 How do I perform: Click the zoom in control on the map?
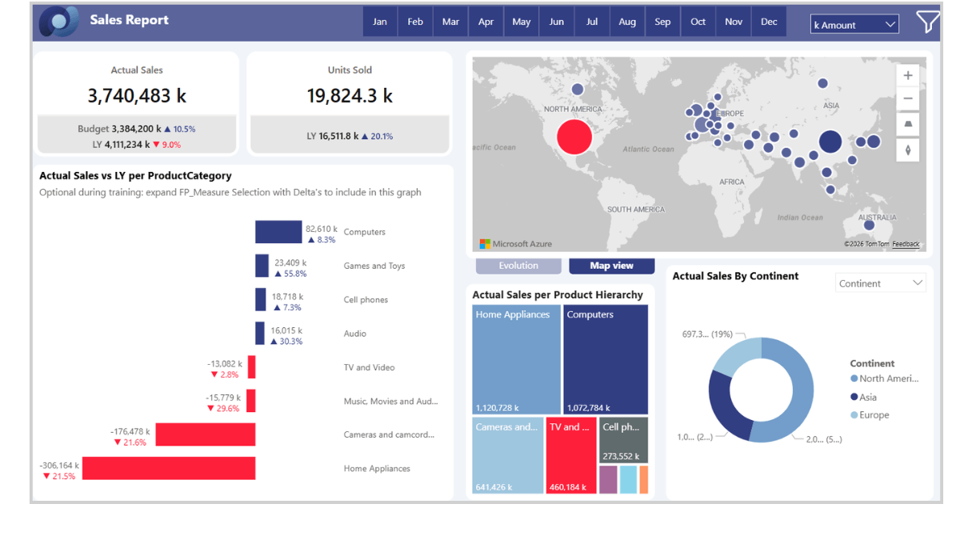[908, 74]
